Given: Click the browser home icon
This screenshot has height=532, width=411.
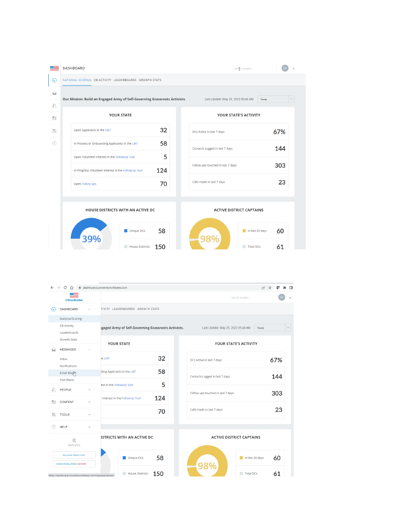Looking at the screenshot, I should point(72,287).
